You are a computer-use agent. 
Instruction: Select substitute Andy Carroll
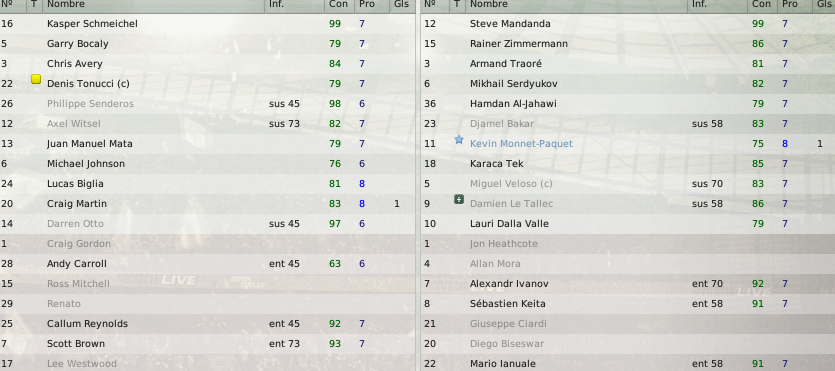point(77,263)
